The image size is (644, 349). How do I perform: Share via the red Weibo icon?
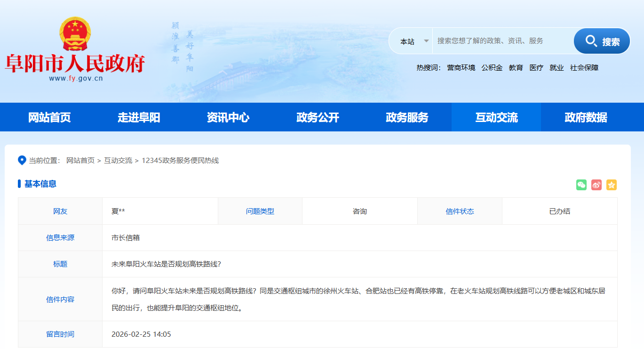[596, 185]
